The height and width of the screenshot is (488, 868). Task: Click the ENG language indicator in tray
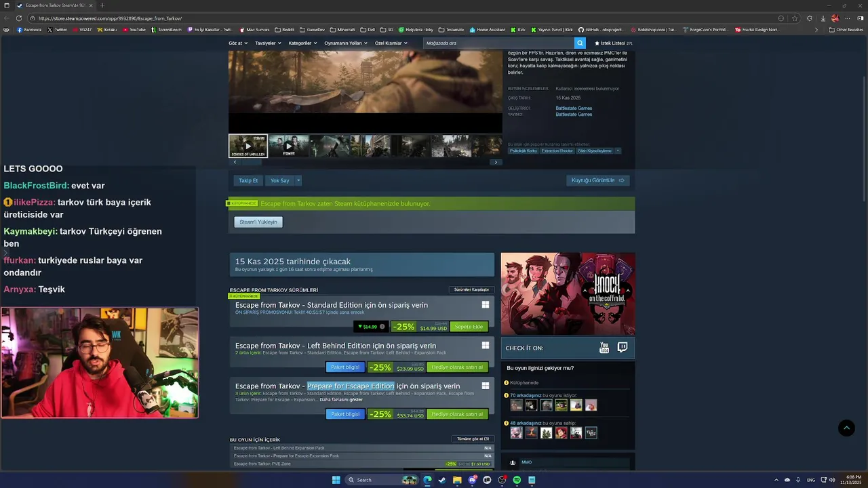(810, 480)
